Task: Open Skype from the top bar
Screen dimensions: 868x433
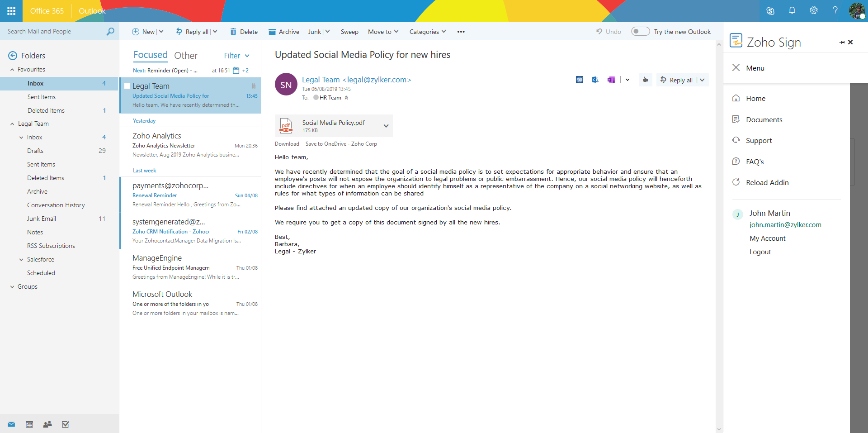Action: pos(770,11)
